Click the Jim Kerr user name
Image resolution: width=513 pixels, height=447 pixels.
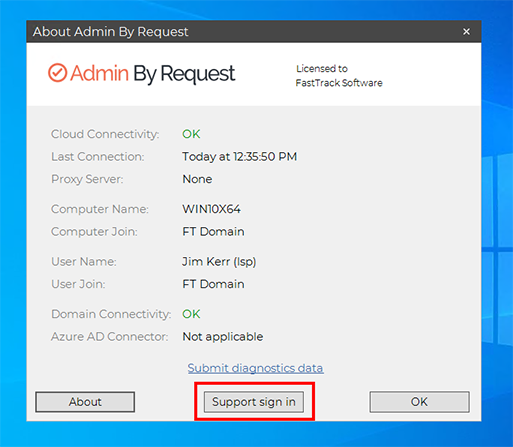click(219, 262)
